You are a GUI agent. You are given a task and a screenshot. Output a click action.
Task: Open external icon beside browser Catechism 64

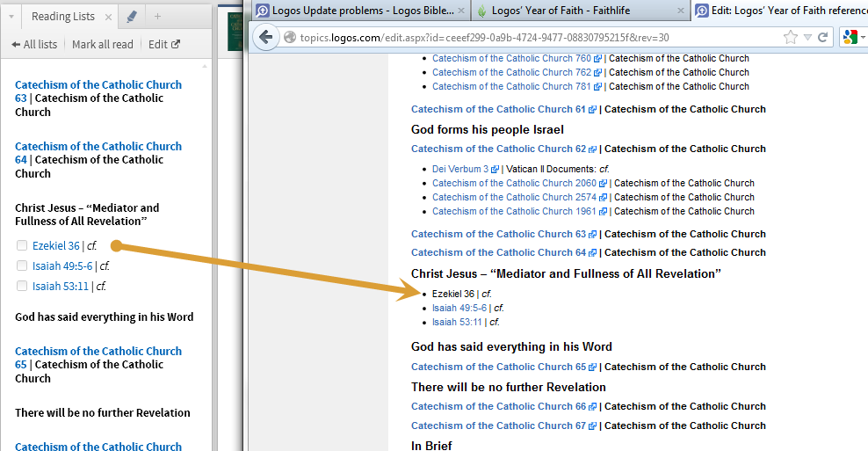[592, 252]
